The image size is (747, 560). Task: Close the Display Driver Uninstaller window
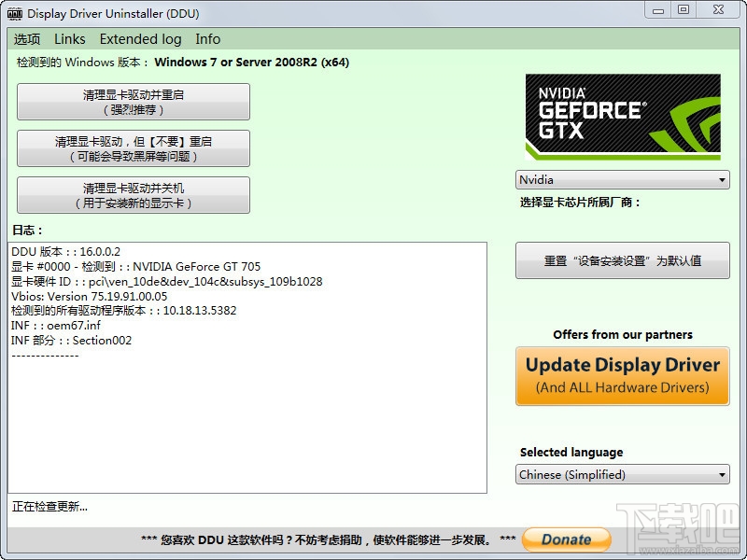click(x=719, y=9)
